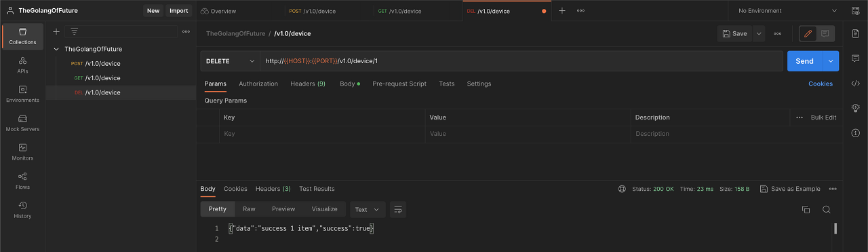Screen dimensions: 868x252
Task: Click the filter icon in collections sidebar
Action: pyautogui.click(x=74, y=31)
